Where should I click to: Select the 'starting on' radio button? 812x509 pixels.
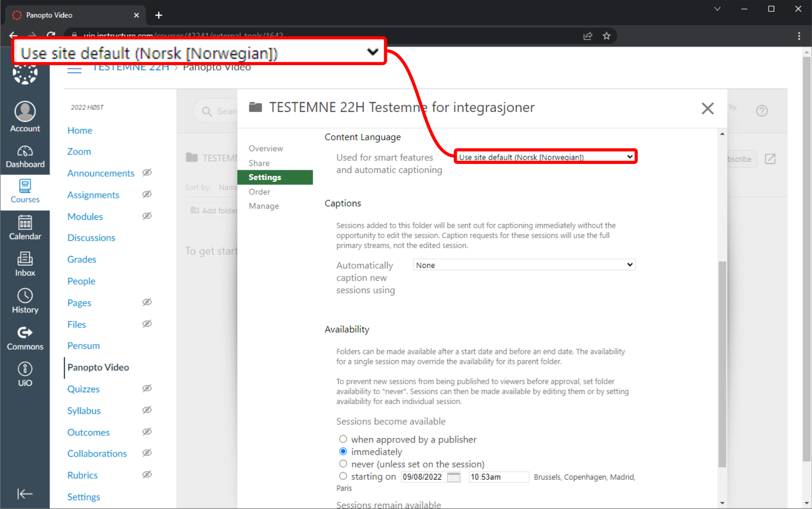343,476
